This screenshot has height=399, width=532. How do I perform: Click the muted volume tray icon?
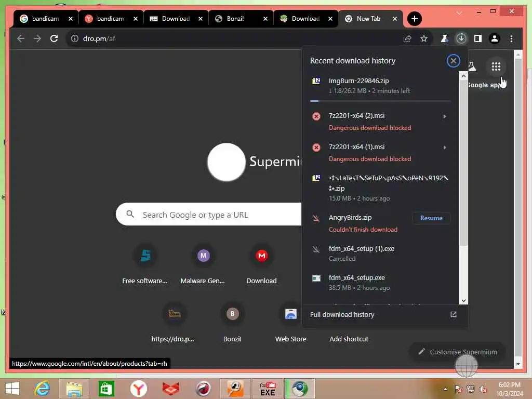(x=483, y=389)
